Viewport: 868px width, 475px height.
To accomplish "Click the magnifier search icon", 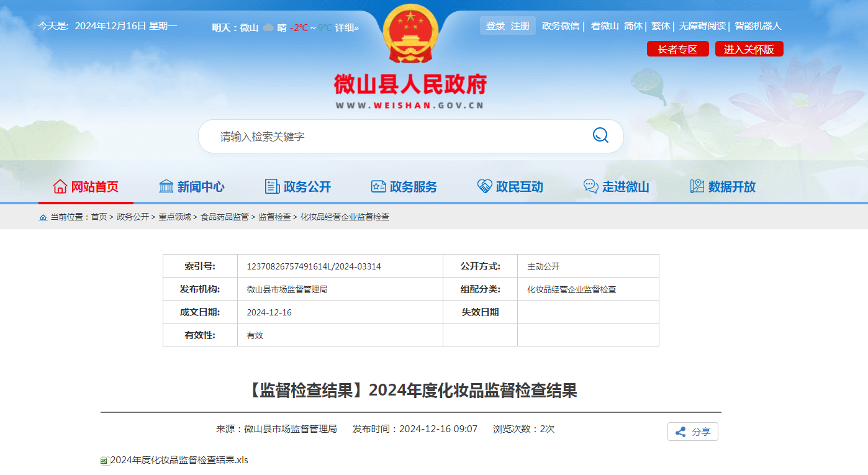I will click(600, 135).
